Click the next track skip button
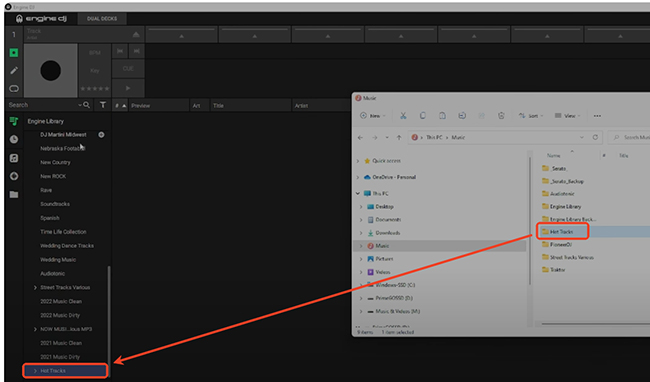The height and width of the screenshot is (382, 650). click(x=136, y=51)
